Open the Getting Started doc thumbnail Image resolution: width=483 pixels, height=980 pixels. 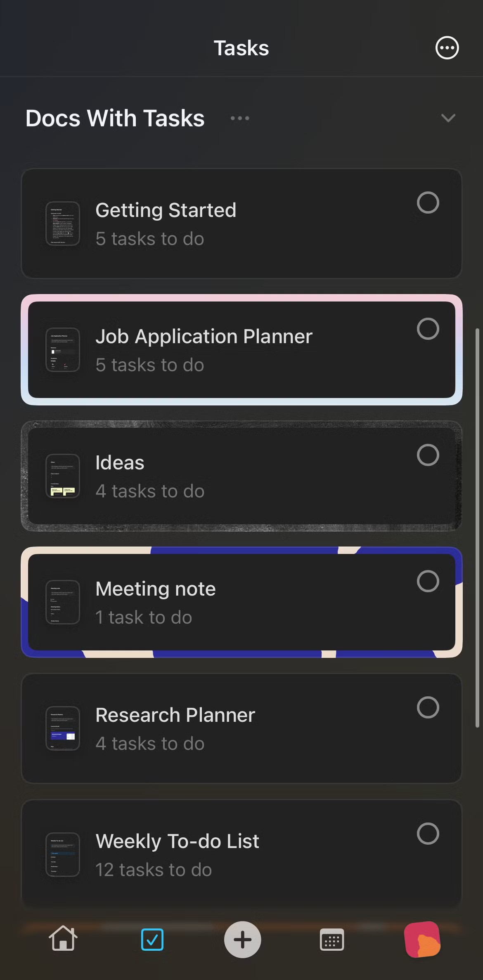tap(63, 224)
